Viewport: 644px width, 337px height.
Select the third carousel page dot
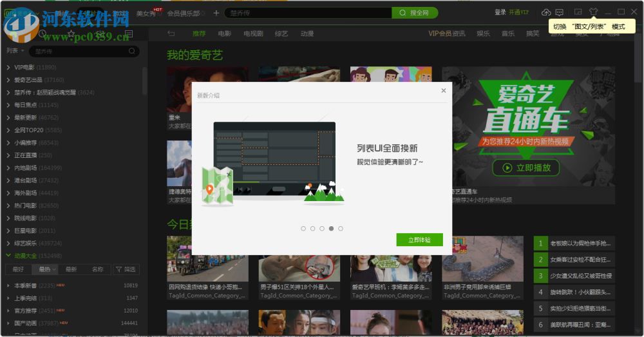(322, 229)
